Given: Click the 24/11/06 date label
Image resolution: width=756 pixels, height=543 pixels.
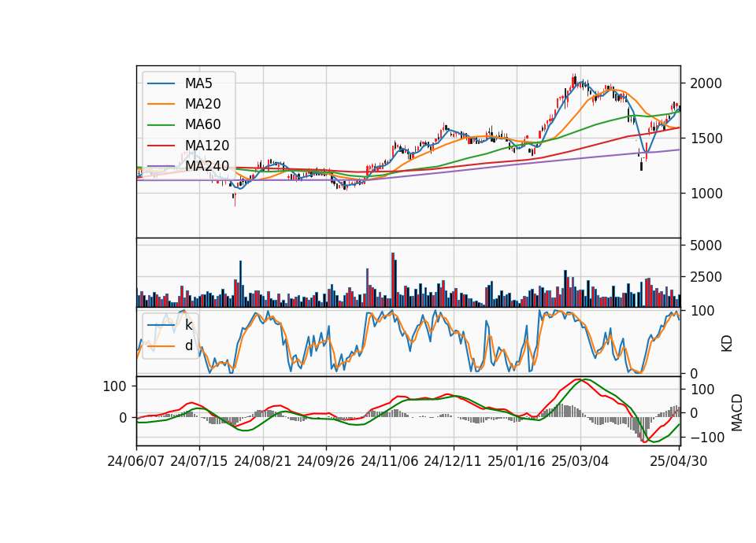Looking at the screenshot, I should point(390,462).
